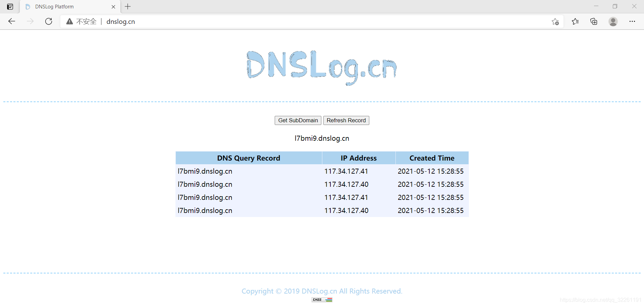Reload the page with refresh icon
Screen dimensions: 644x306
[x=49, y=21]
